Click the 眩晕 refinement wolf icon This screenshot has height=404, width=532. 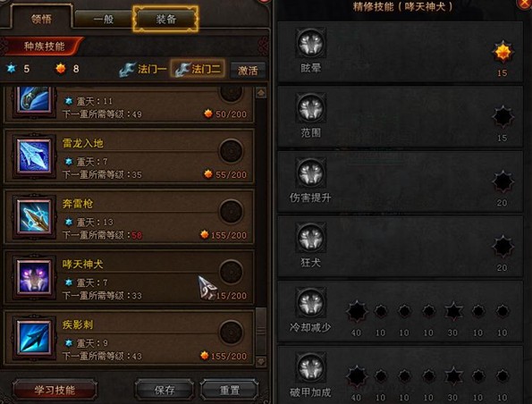coord(311,43)
